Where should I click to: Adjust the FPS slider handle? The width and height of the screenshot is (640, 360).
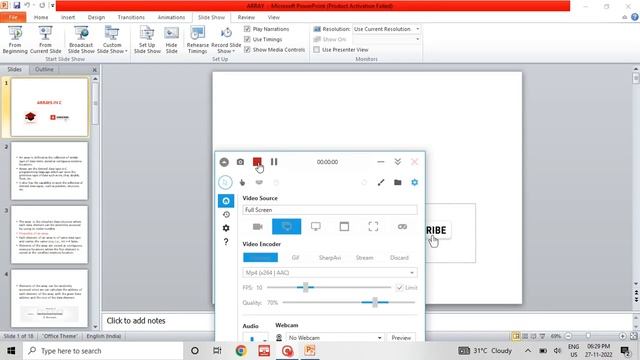[305, 287]
